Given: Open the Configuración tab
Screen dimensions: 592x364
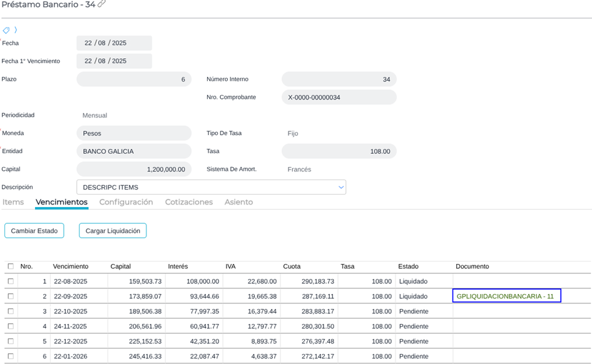Looking at the screenshot, I should [x=126, y=202].
